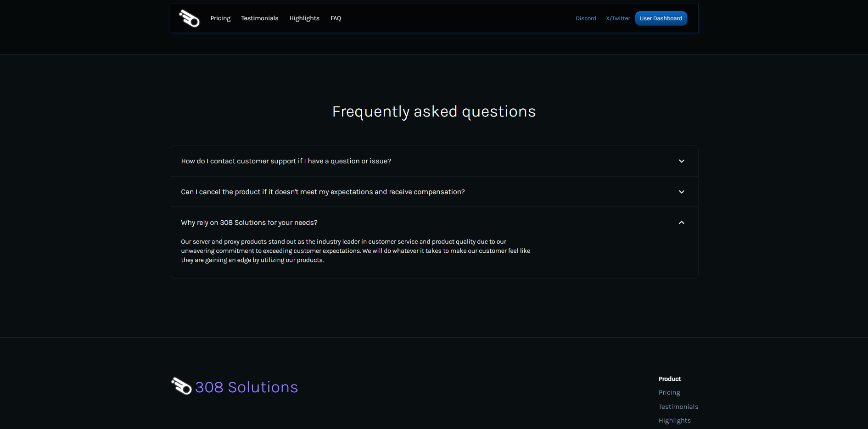Navigate to Testimonials in the navbar
The width and height of the screenshot is (868, 429).
[259, 18]
